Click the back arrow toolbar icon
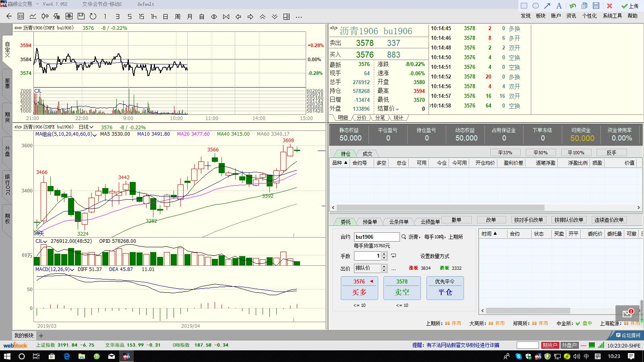Image resolution: width=644 pixels, height=362 pixels. (9, 17)
